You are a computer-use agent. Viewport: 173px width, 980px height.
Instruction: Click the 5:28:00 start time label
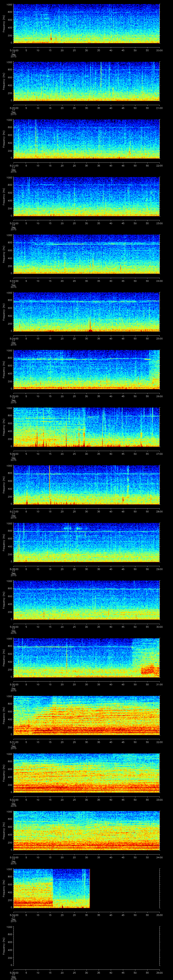point(14,569)
